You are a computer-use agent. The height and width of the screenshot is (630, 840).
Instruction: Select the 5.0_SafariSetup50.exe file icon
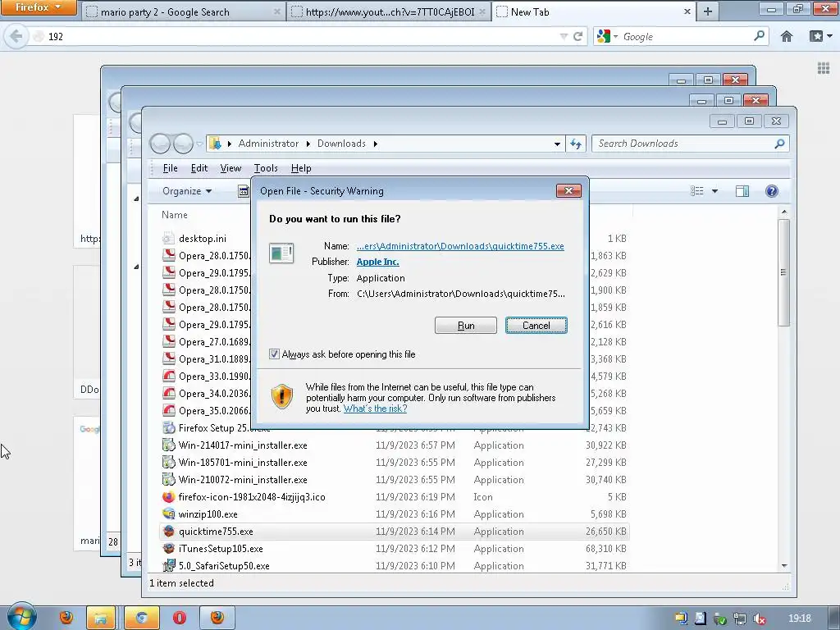[x=168, y=566]
